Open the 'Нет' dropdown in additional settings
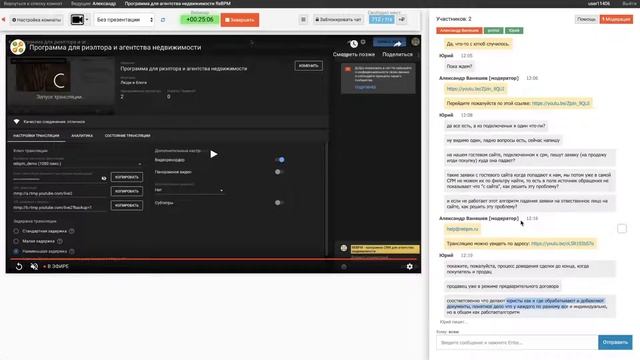Screen dimensions: 640x360 click(x=189, y=190)
